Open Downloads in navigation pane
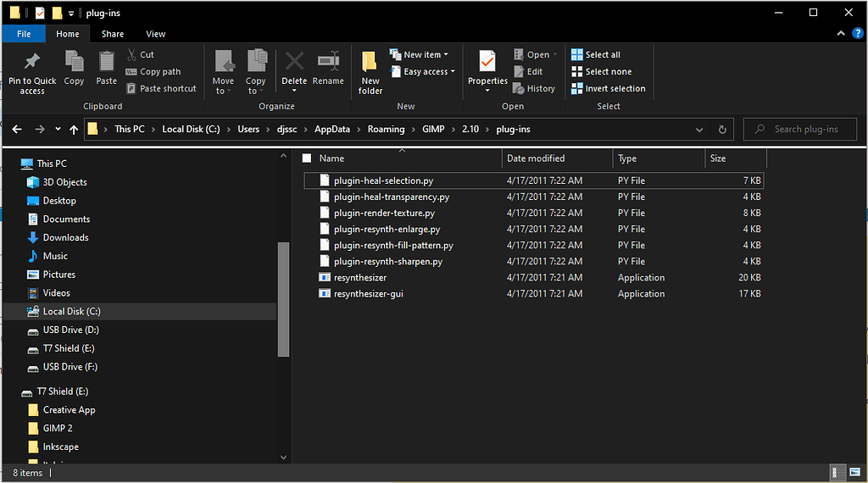Viewport: 868px width, 483px height. (x=58, y=237)
